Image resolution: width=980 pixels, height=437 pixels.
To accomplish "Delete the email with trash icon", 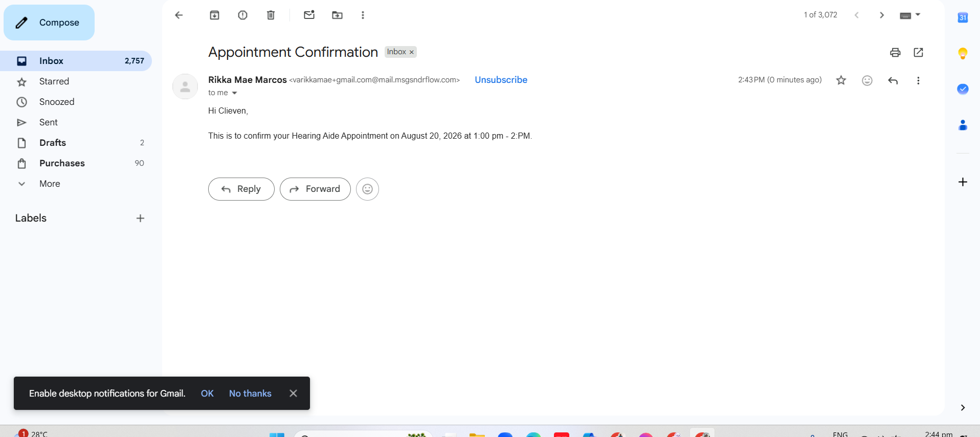I will pos(271,15).
